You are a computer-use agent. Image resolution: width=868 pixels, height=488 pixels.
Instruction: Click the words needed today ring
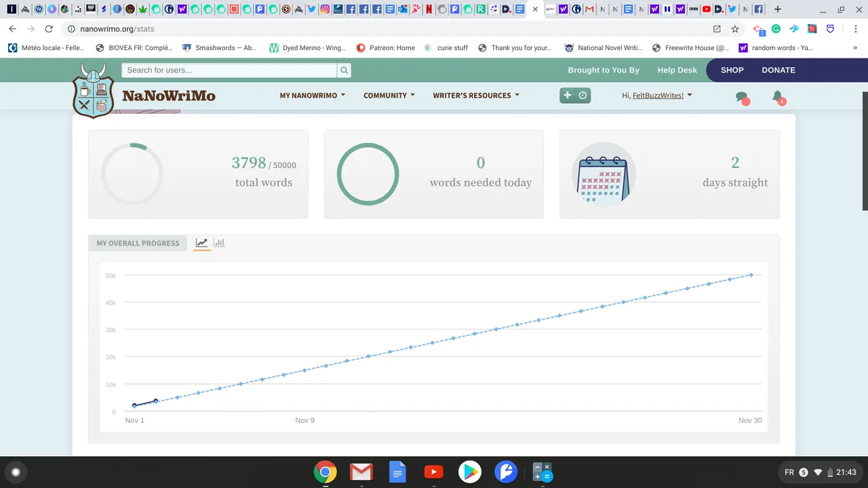coord(368,174)
